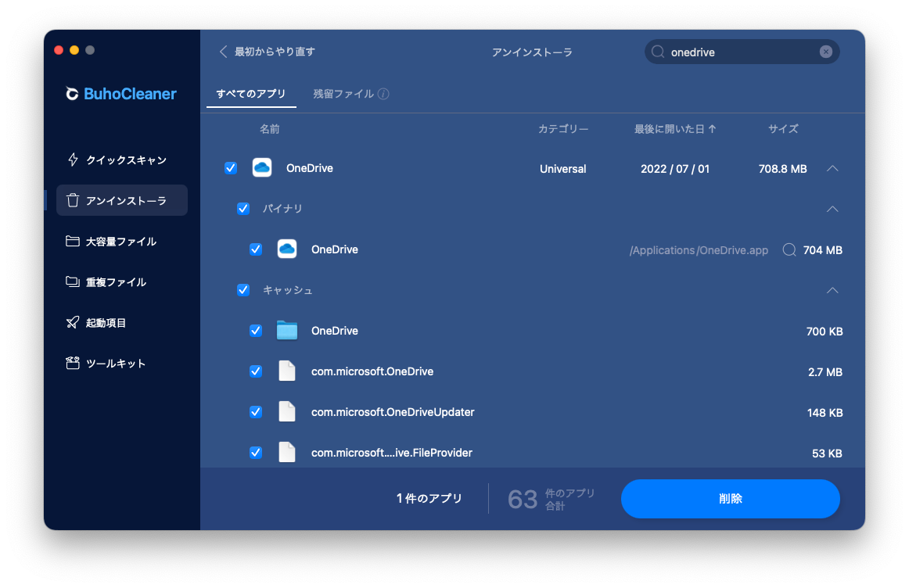The height and width of the screenshot is (588, 909).
Task: Click the OneDrive app icon in top row
Action: [x=262, y=168]
